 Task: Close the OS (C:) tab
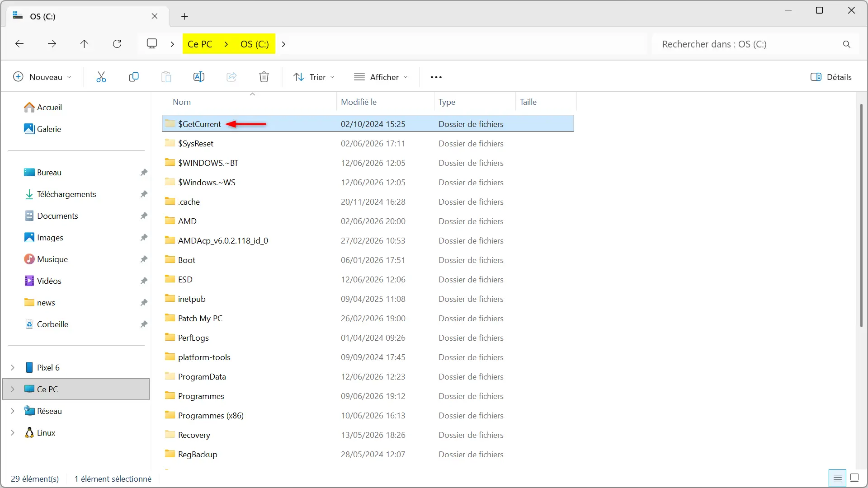[x=155, y=16]
